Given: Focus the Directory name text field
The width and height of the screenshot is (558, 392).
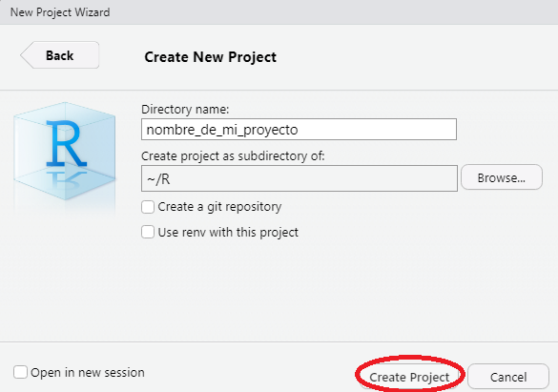Looking at the screenshot, I should point(299,130).
